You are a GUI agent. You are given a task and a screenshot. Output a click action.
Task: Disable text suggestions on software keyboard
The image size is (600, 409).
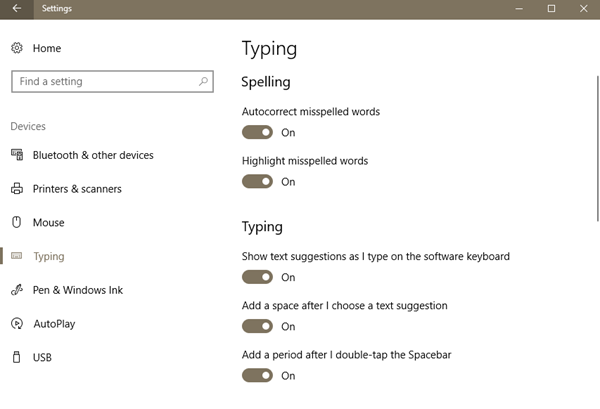(x=257, y=277)
